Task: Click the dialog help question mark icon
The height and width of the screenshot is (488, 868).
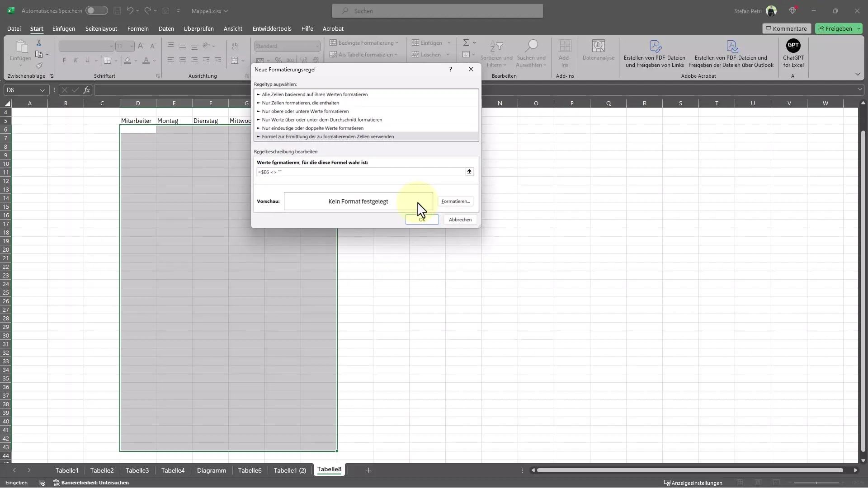Action: pos(451,69)
